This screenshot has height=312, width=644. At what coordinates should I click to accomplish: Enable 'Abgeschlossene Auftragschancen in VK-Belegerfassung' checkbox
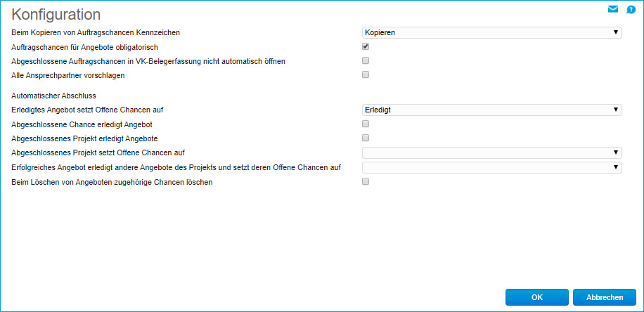[x=366, y=60]
